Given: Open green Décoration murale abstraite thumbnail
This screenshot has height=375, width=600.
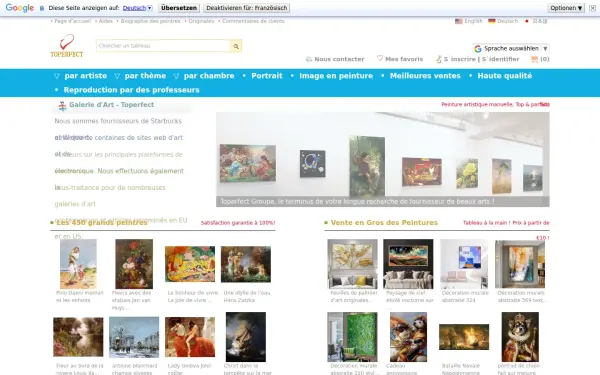Looking at the screenshot, I should click(x=352, y=337).
